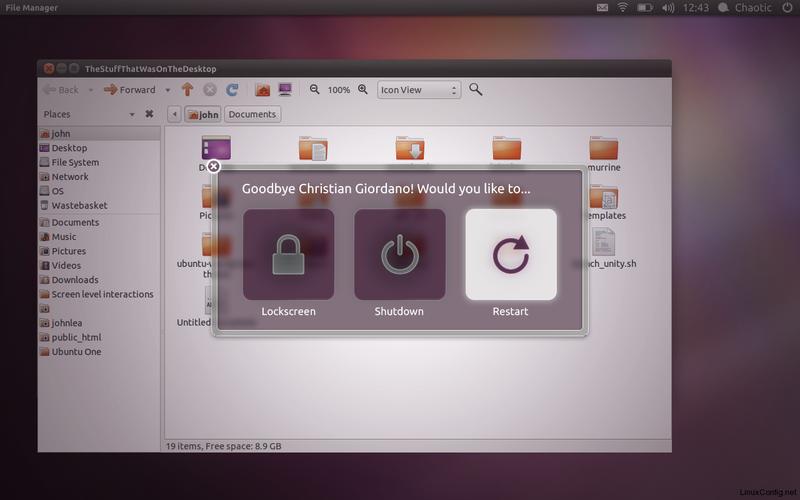Open the Wi-Fi network indicator
The image size is (800, 500).
pos(622,8)
